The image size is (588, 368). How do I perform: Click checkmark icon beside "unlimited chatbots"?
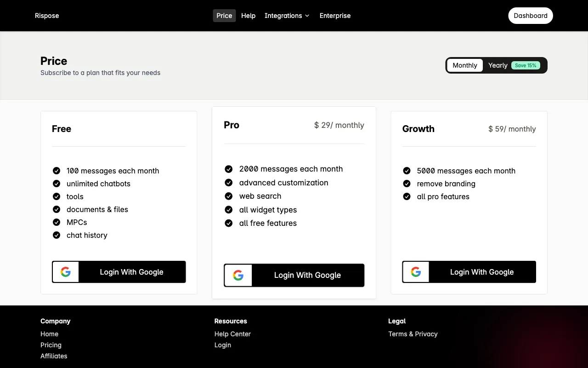[57, 184]
